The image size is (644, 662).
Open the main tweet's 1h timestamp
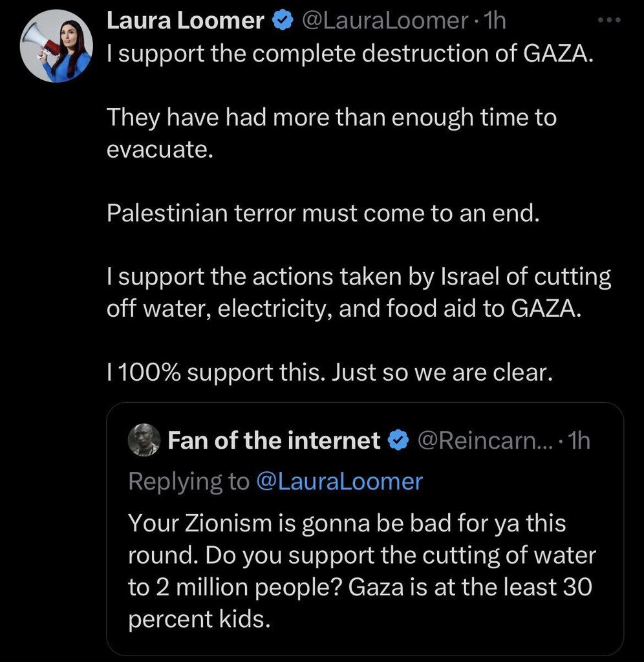(494, 21)
